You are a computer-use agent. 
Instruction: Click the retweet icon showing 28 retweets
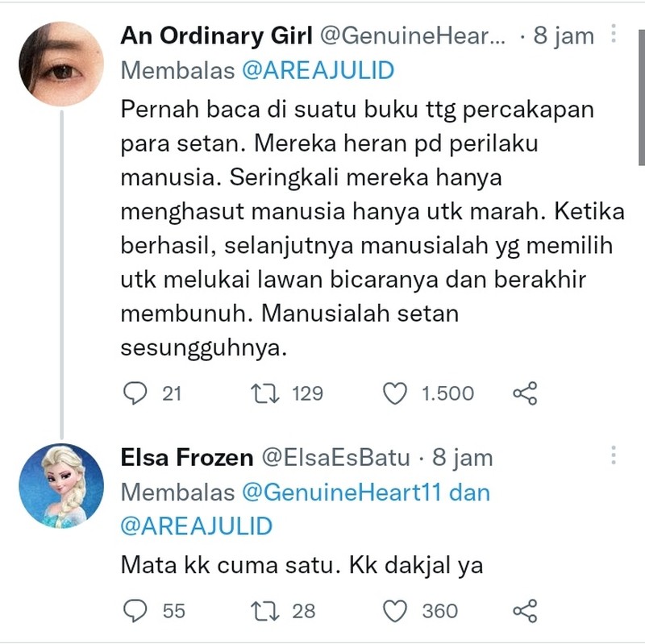266,611
